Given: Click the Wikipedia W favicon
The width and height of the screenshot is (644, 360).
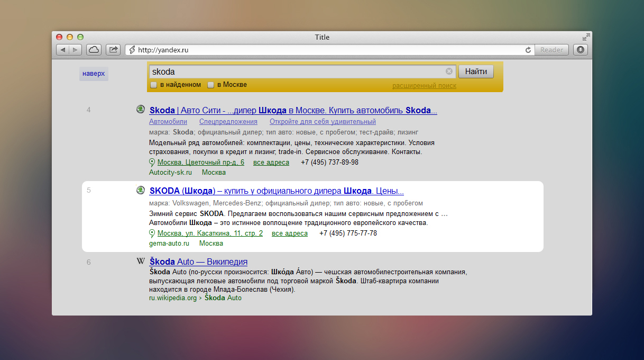Looking at the screenshot, I should [141, 261].
